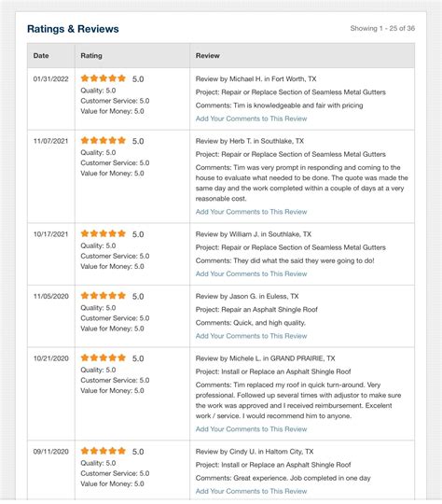Add your comments to Herb T.'s review
Screen dimensions: 442x504
[x=251, y=212]
